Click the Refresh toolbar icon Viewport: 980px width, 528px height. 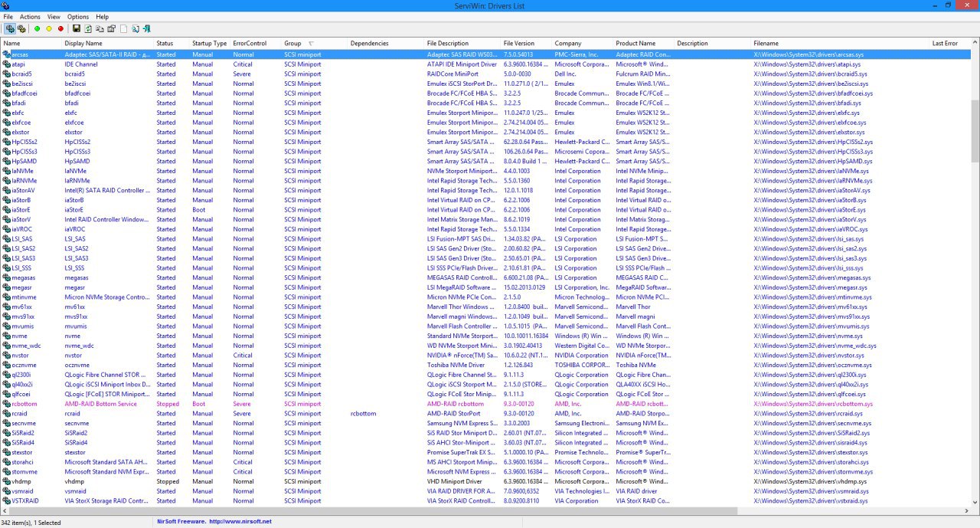pyautogui.click(x=88, y=29)
